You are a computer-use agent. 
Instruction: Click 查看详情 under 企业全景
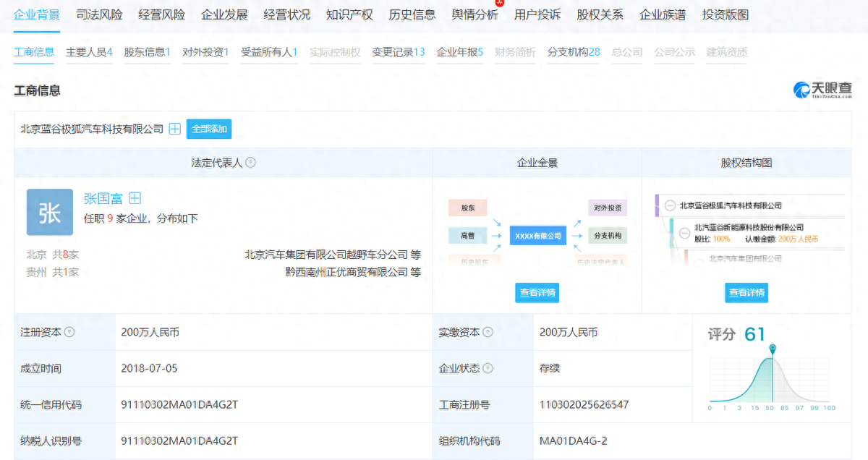[x=537, y=293]
